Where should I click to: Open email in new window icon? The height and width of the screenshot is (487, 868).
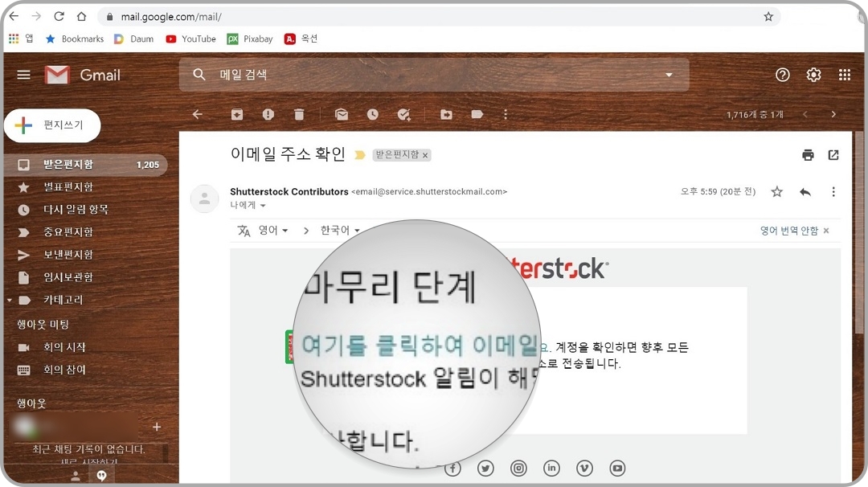tap(833, 154)
